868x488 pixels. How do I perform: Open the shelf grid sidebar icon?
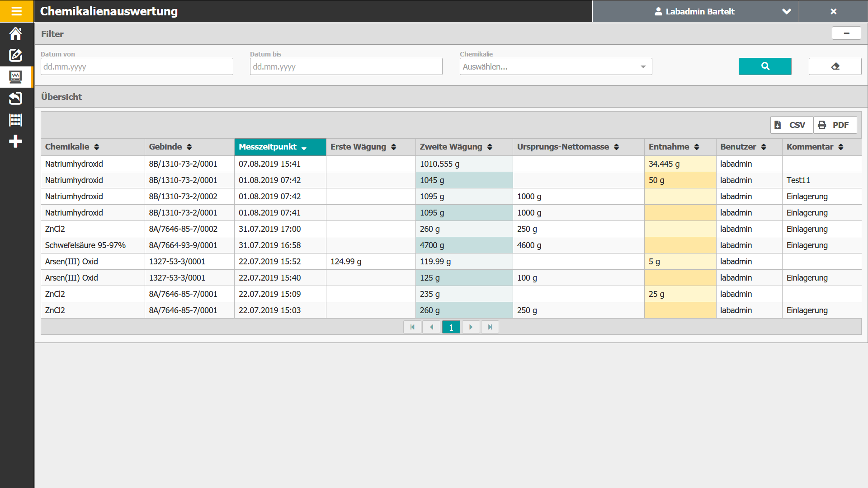tap(16, 120)
